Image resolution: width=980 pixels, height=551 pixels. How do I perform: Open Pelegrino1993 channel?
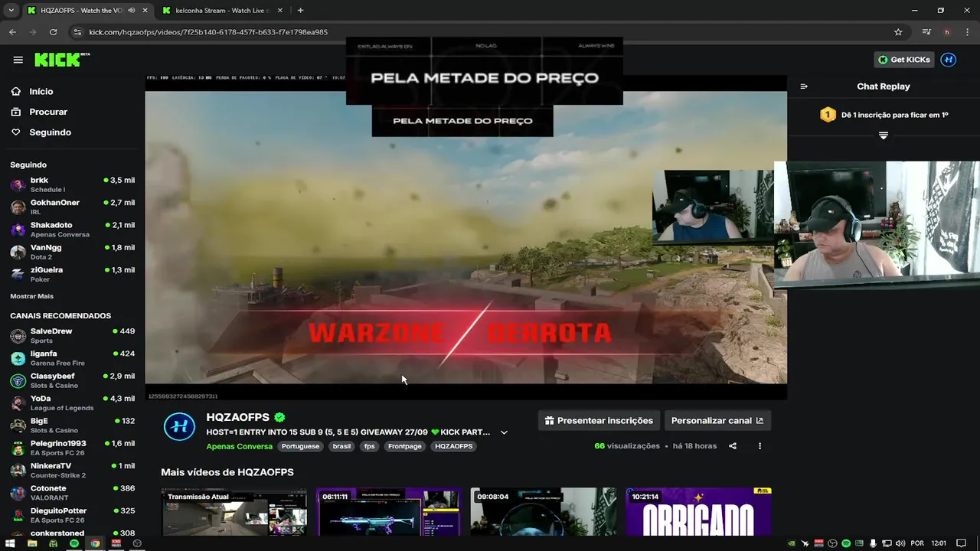72,448
